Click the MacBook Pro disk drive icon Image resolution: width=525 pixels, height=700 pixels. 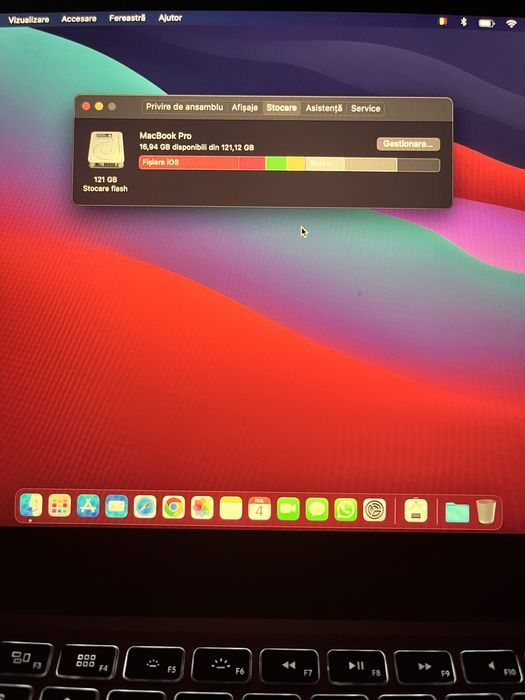tap(106, 150)
